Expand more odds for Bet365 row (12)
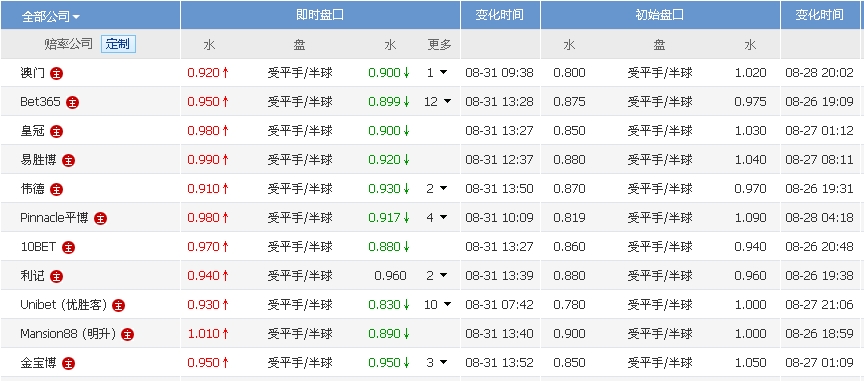This screenshot has height=381, width=864. pos(438,101)
